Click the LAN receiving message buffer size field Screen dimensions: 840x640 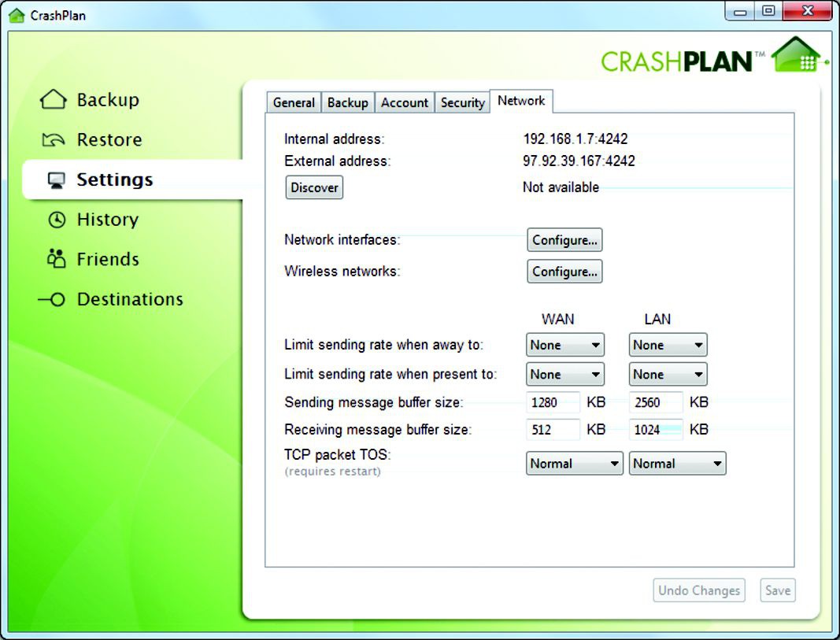655,430
